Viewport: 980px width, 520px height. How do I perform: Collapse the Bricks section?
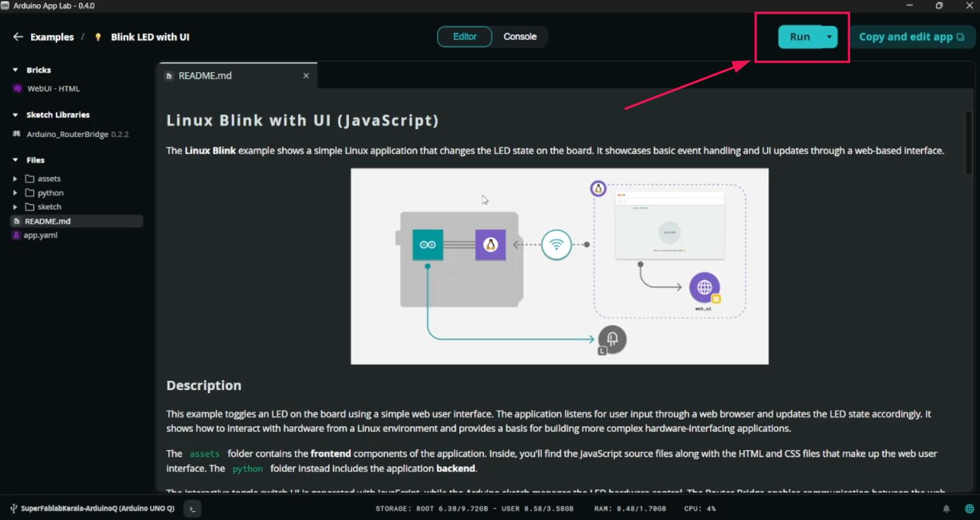(x=16, y=70)
